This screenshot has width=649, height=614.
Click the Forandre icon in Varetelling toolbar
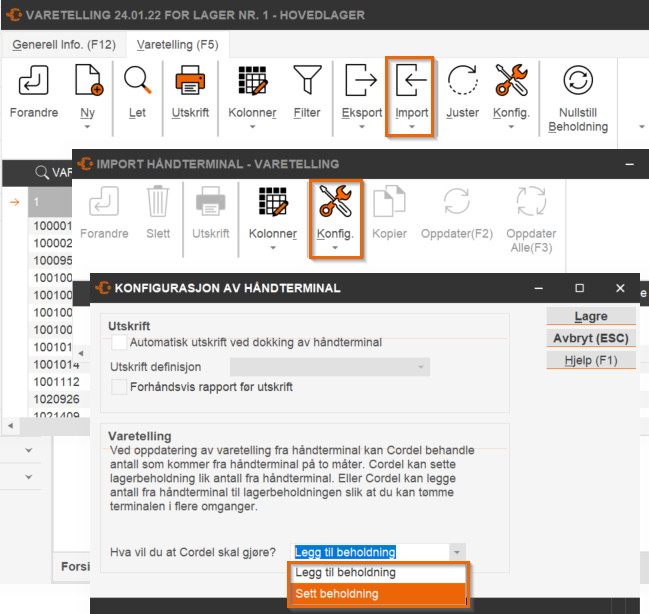[34, 80]
